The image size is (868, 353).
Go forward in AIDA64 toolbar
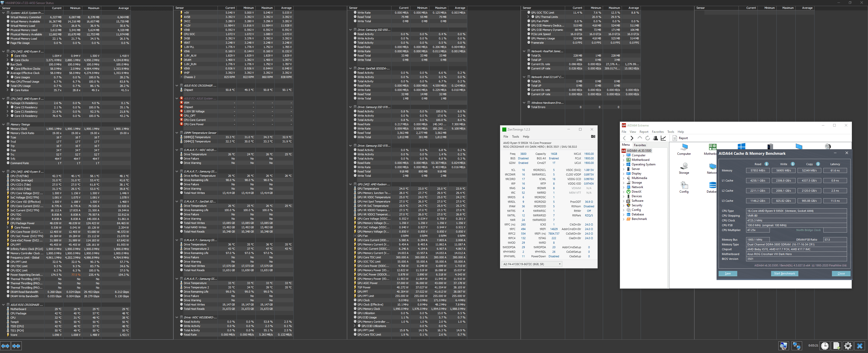[632, 138]
